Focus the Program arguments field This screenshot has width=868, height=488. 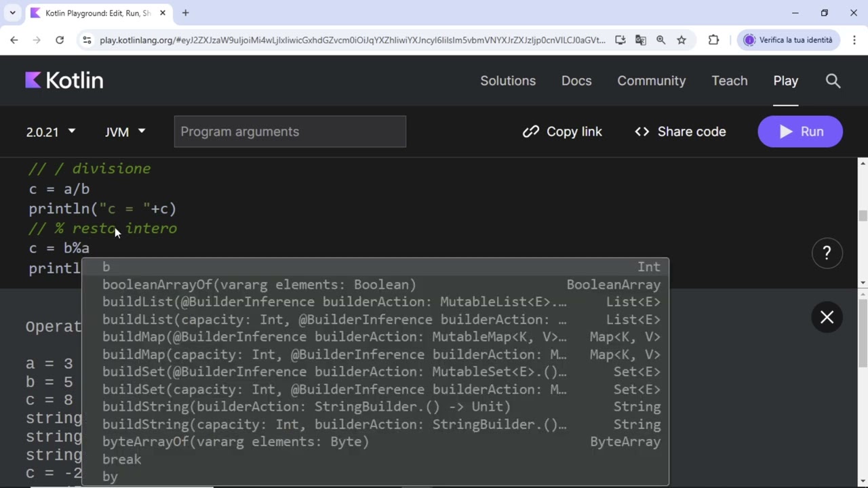point(290,131)
